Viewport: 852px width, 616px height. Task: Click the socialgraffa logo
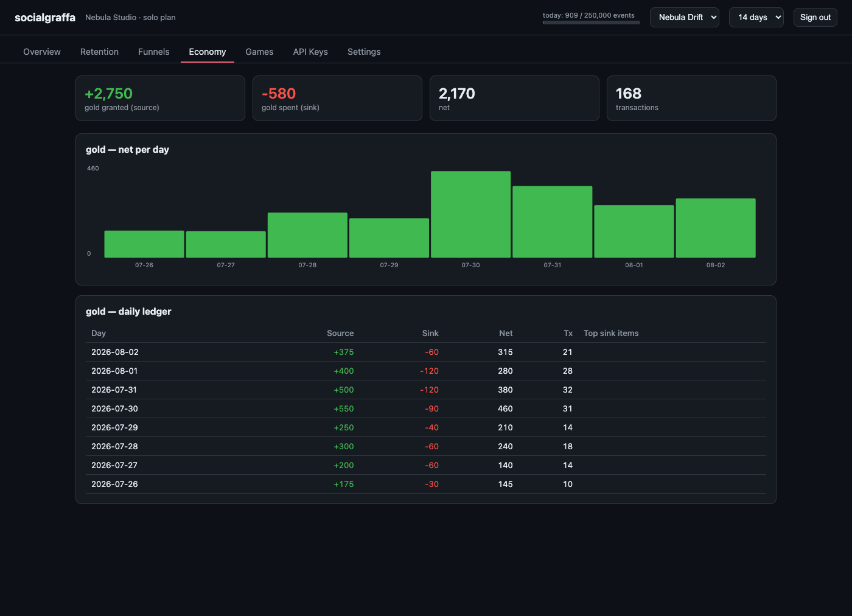pyautogui.click(x=45, y=18)
